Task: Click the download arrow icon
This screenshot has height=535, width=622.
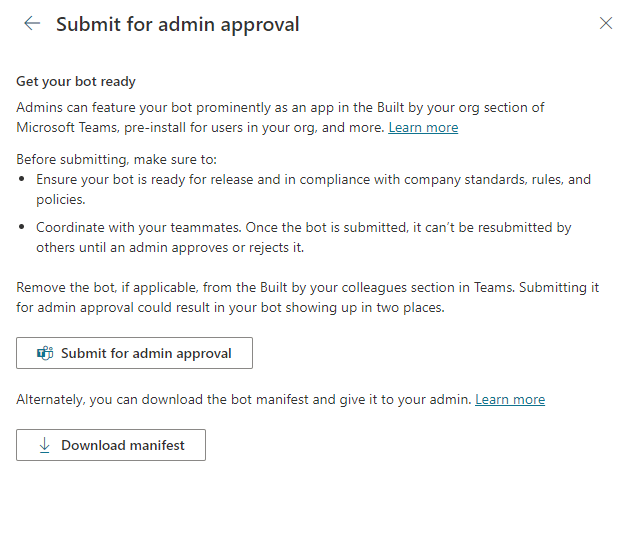Action: click(44, 446)
